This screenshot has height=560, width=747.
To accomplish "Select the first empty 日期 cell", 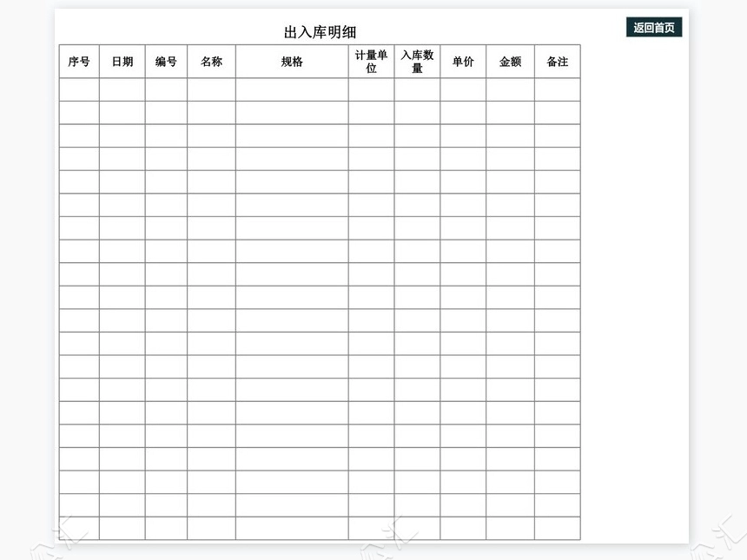I will (123, 88).
